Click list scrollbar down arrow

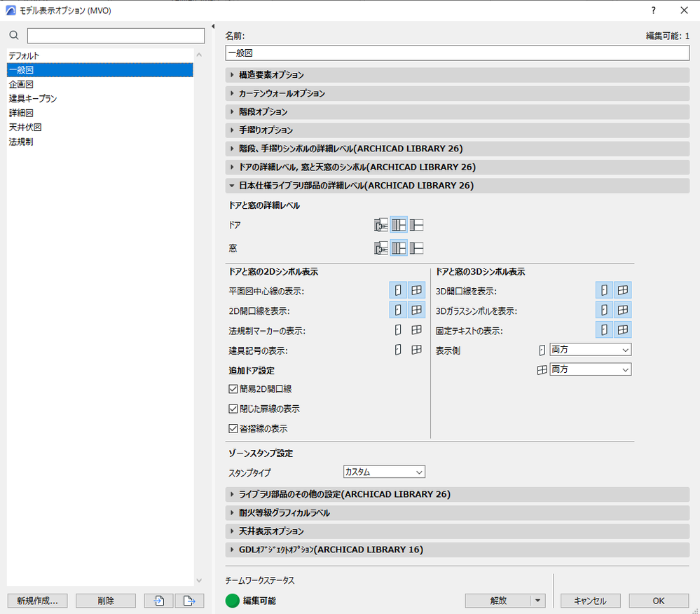pos(199,580)
